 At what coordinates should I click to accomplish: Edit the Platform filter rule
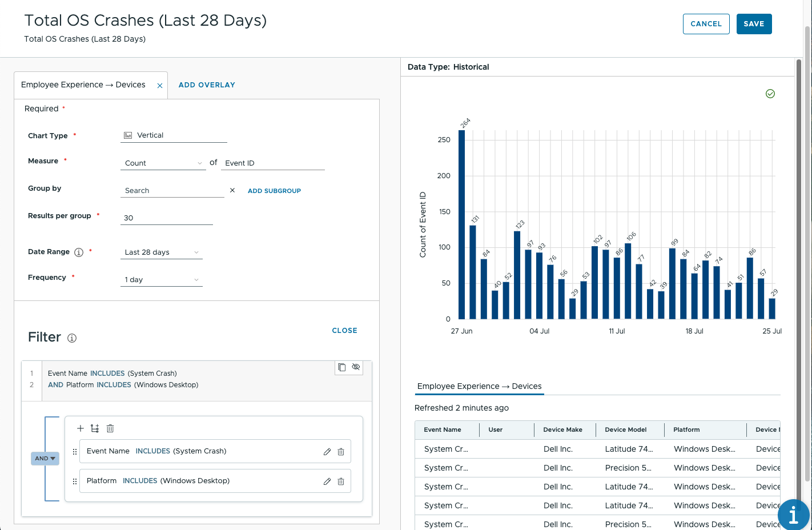coord(327,481)
